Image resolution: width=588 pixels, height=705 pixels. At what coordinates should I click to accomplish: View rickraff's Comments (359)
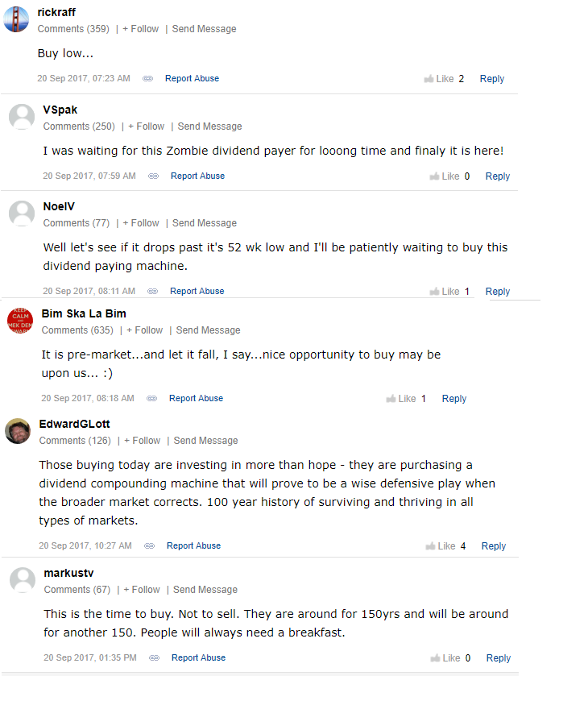click(73, 29)
